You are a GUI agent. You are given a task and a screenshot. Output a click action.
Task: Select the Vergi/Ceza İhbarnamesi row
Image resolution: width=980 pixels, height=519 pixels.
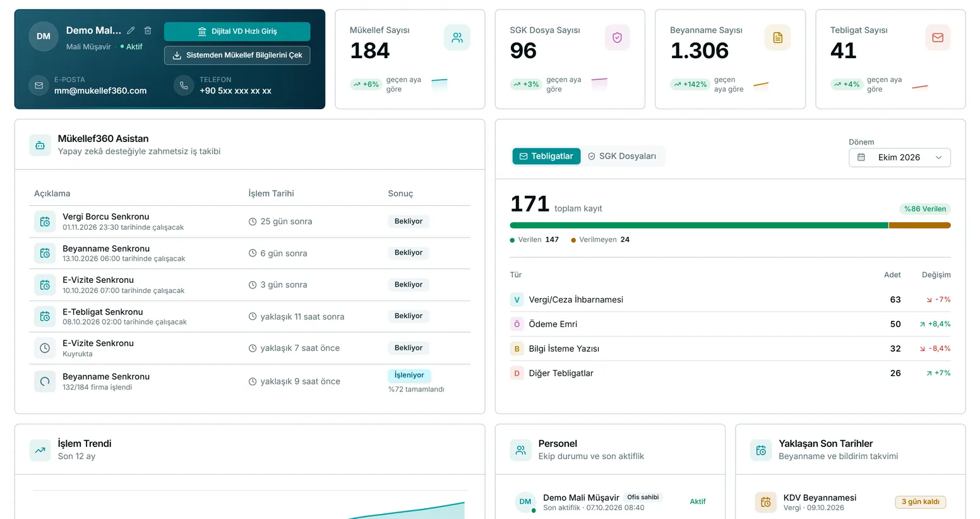(730, 300)
